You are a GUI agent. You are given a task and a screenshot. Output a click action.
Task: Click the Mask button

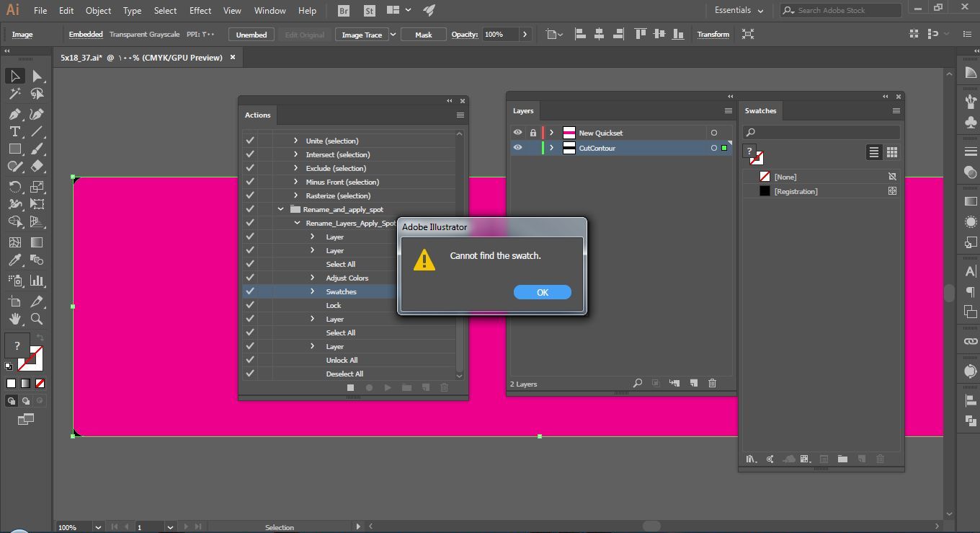[x=424, y=35]
